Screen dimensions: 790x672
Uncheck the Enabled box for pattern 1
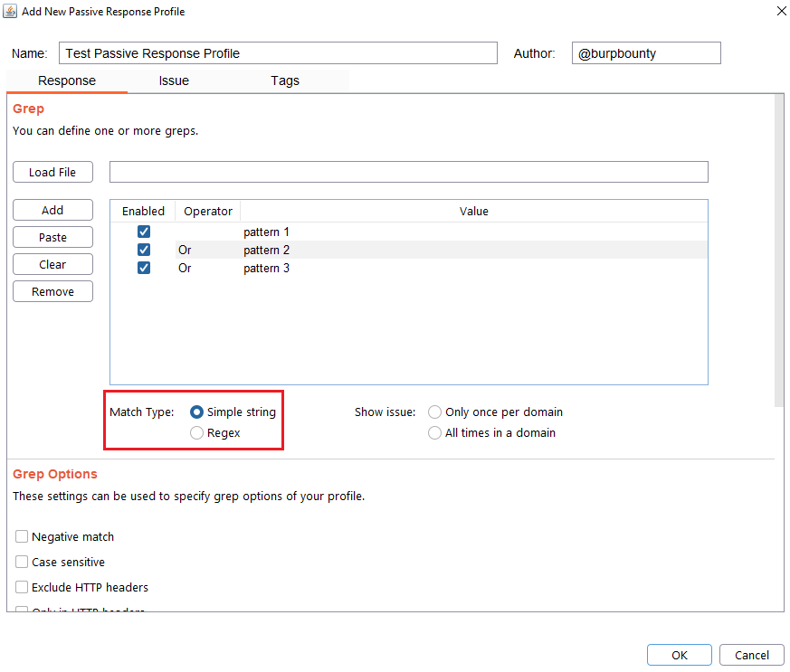[144, 232]
